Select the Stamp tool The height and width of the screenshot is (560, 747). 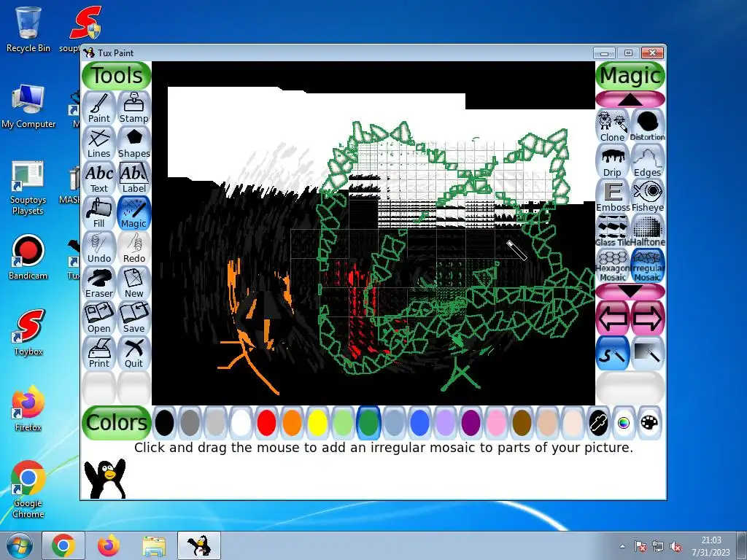[x=134, y=108]
